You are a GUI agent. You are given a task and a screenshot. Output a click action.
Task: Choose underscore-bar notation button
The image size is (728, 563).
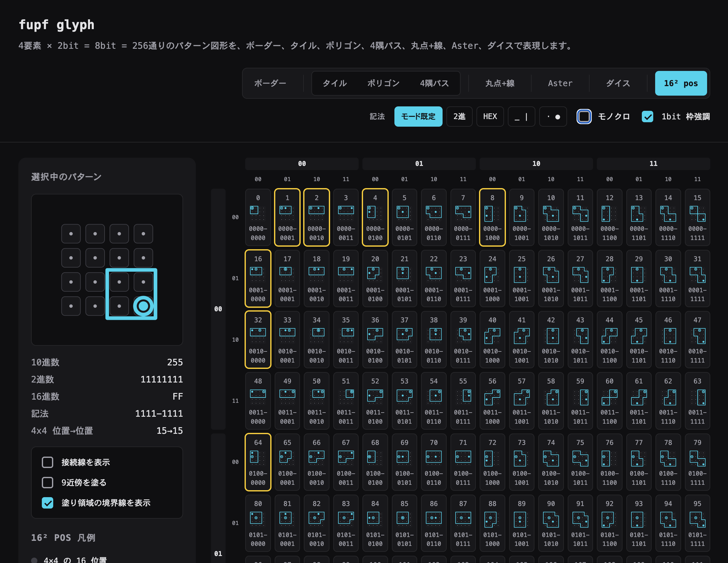pyautogui.click(x=521, y=117)
